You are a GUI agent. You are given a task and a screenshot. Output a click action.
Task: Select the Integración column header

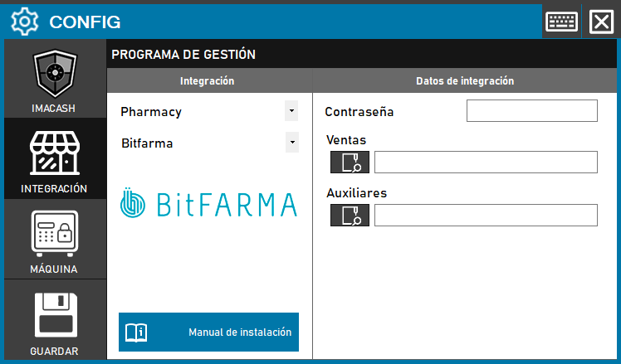pos(208,81)
